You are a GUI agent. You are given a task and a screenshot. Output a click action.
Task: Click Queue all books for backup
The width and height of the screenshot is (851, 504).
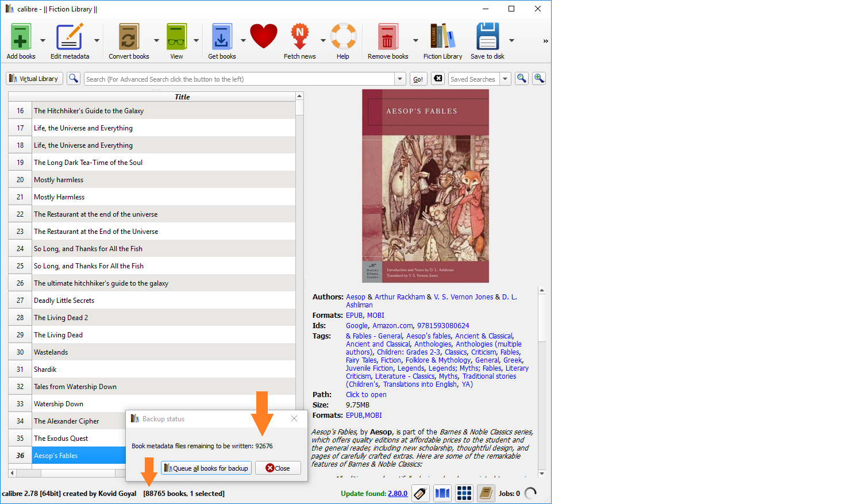(x=206, y=468)
